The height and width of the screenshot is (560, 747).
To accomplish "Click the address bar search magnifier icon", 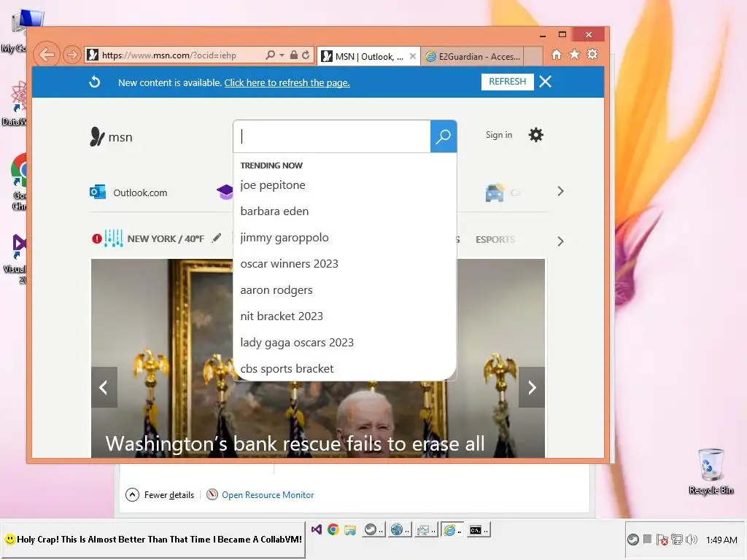I will click(x=271, y=55).
